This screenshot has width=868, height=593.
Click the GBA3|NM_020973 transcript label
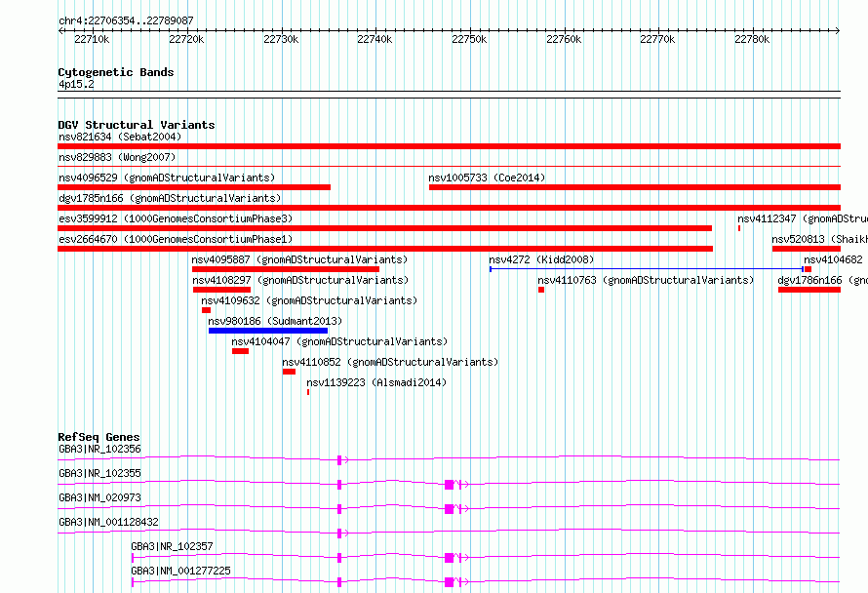tap(99, 497)
